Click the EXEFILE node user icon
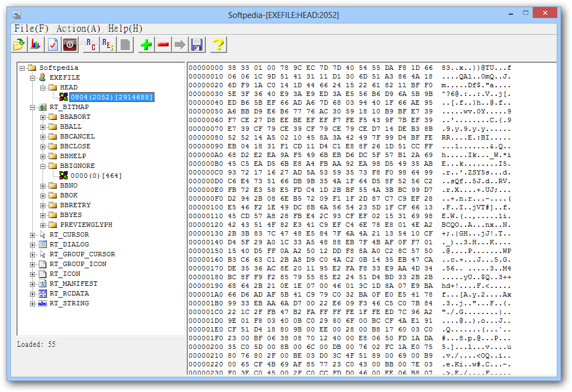 (x=43, y=77)
